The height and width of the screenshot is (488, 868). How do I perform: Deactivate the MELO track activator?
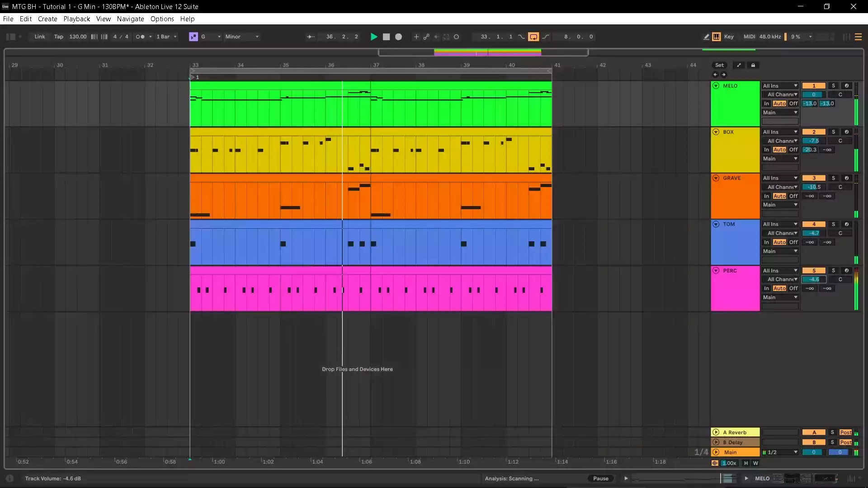tap(814, 86)
